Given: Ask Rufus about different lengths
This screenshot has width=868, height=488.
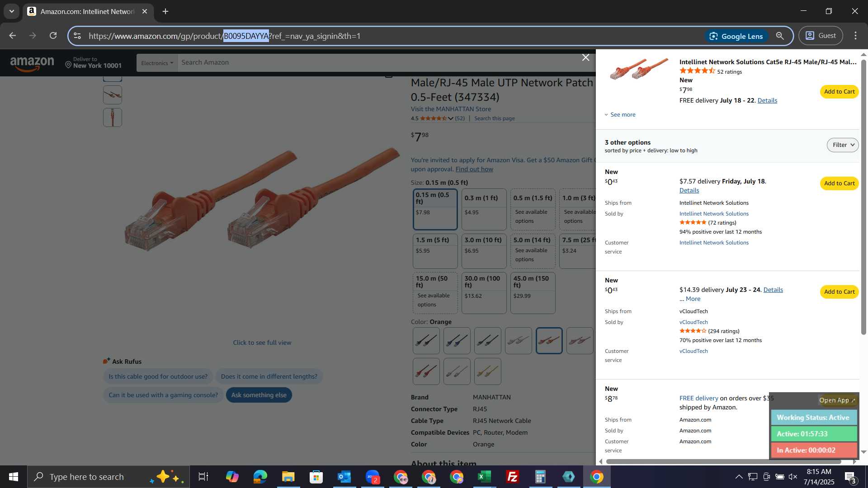Looking at the screenshot, I should tap(269, 376).
